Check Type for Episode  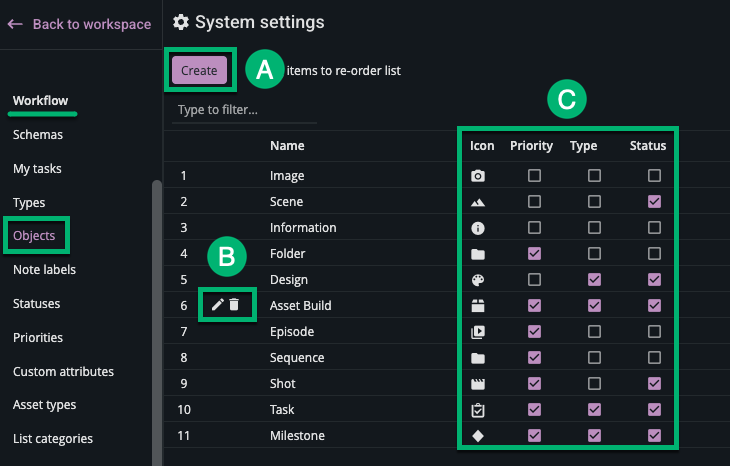pyautogui.click(x=594, y=331)
